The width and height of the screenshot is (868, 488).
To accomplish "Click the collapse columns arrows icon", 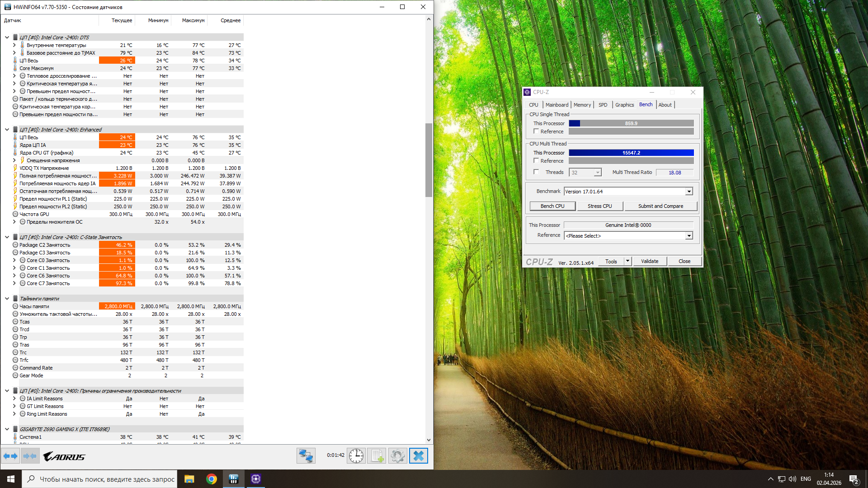I will pyautogui.click(x=30, y=456).
